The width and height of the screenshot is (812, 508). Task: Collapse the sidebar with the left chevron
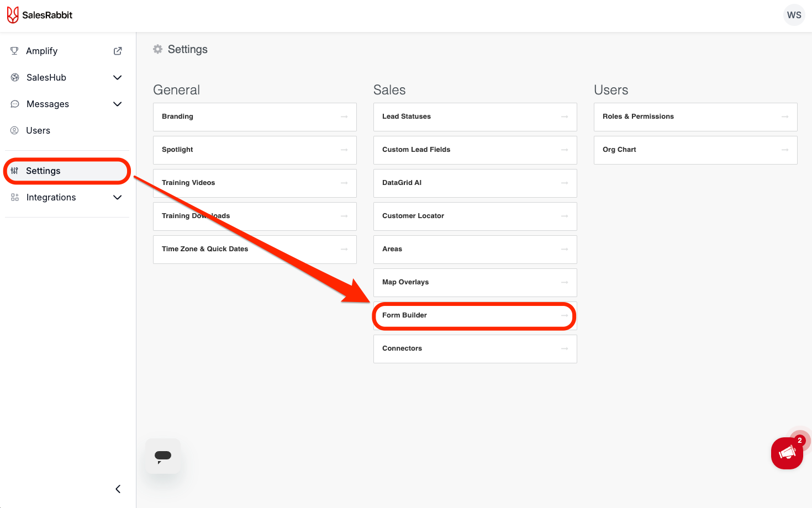(118, 489)
